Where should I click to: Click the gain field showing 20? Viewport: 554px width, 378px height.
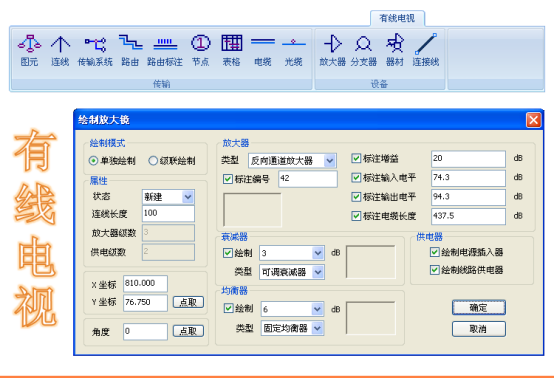pyautogui.click(x=468, y=159)
